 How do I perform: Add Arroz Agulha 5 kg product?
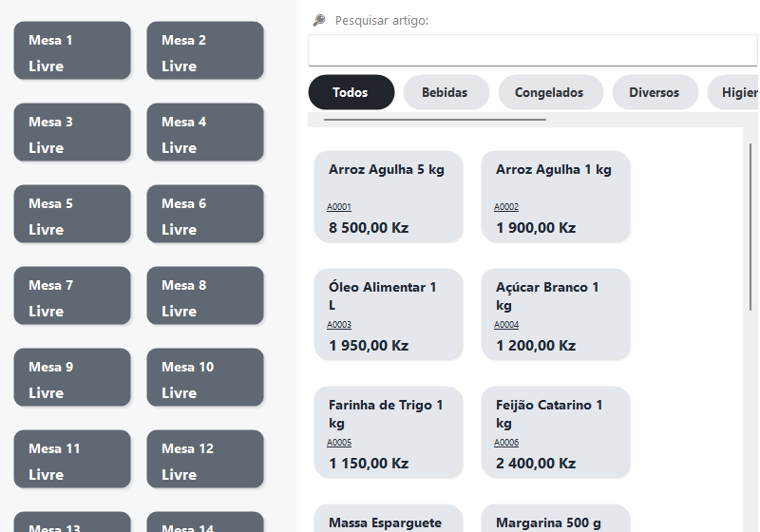(x=389, y=197)
